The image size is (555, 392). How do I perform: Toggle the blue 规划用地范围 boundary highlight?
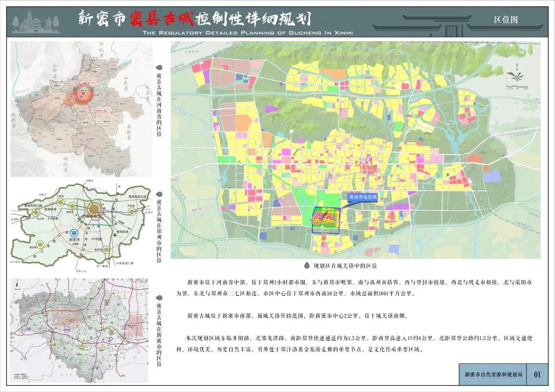(326, 221)
